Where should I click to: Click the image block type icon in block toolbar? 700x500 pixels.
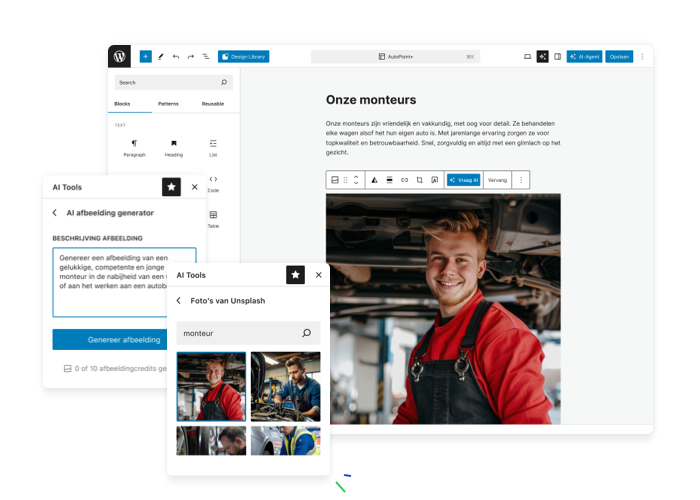pyautogui.click(x=335, y=180)
